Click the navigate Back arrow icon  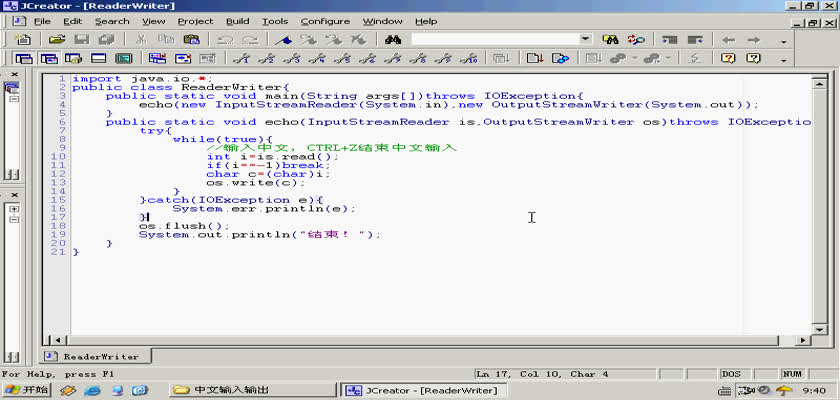click(729, 40)
